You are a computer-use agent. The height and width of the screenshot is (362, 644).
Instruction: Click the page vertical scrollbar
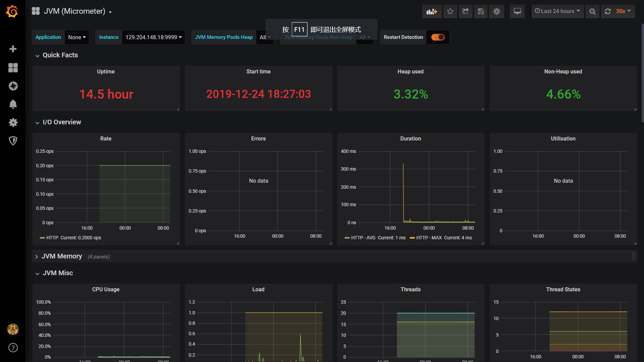click(x=642, y=73)
